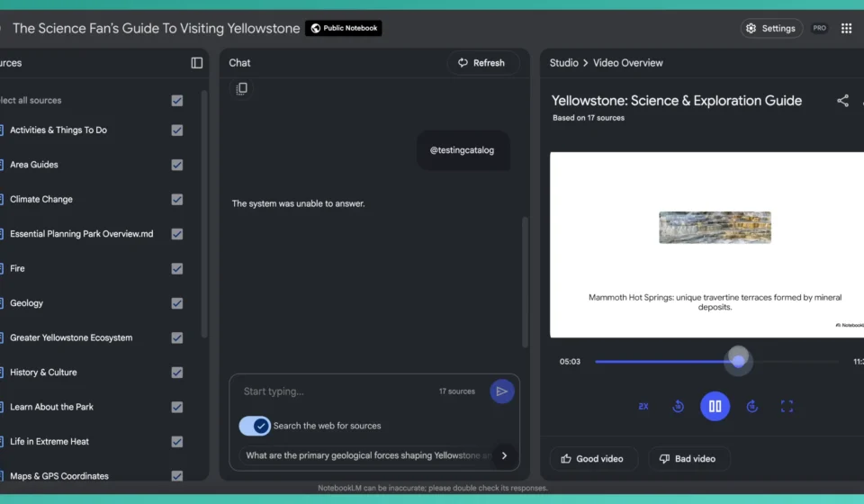Image resolution: width=864 pixels, height=504 pixels.
Task: Pause the video overview
Action: point(715,406)
